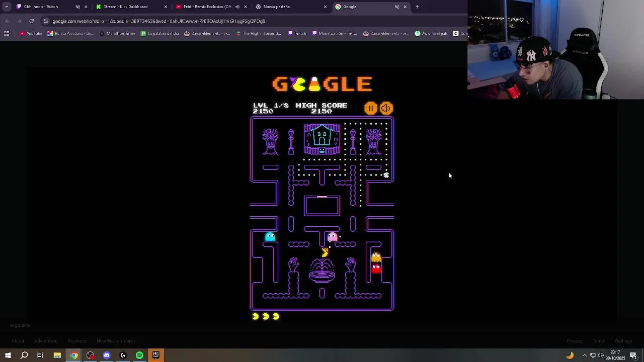Open Discord from the taskbar

coord(107,355)
